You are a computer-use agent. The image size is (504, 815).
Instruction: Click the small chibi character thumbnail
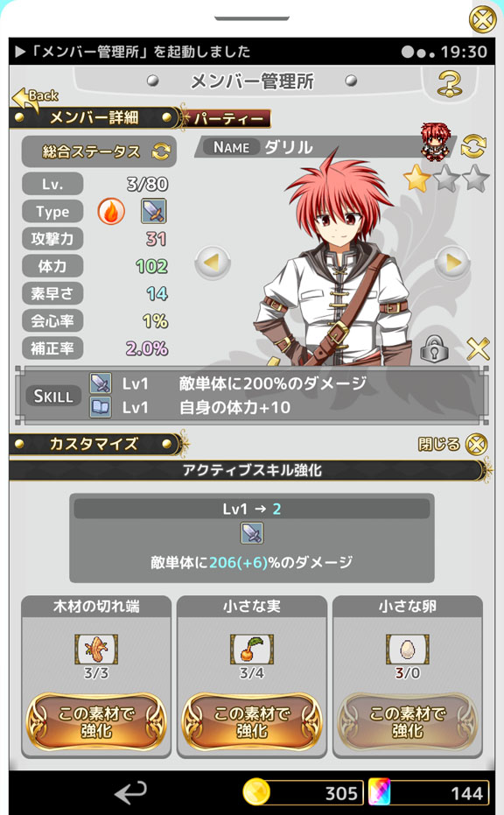coord(436,140)
